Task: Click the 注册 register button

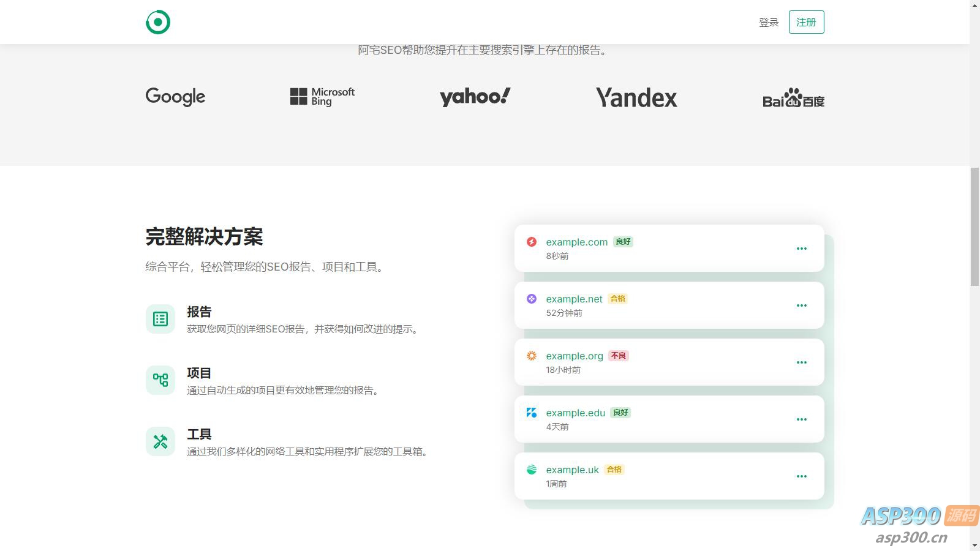Action: point(806,22)
